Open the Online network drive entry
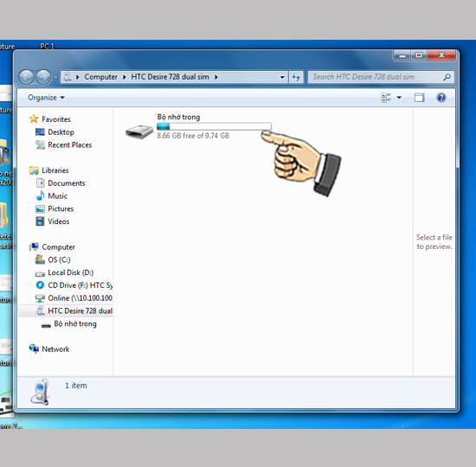The width and height of the screenshot is (476, 467). (x=80, y=298)
